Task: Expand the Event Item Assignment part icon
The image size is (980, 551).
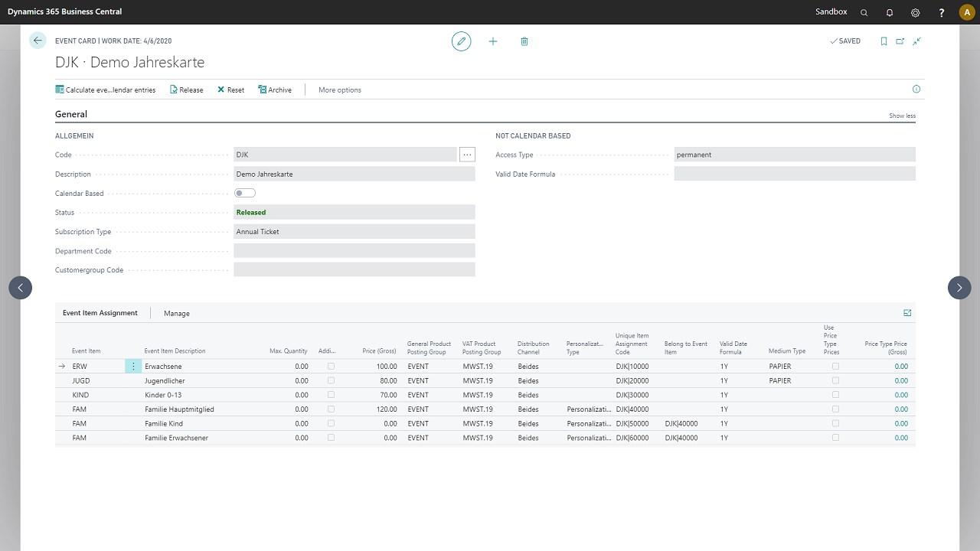Action: [907, 313]
